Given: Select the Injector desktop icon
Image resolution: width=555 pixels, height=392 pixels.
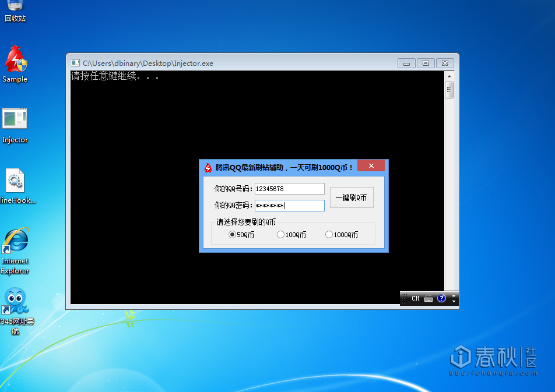Looking at the screenshot, I should (15, 126).
